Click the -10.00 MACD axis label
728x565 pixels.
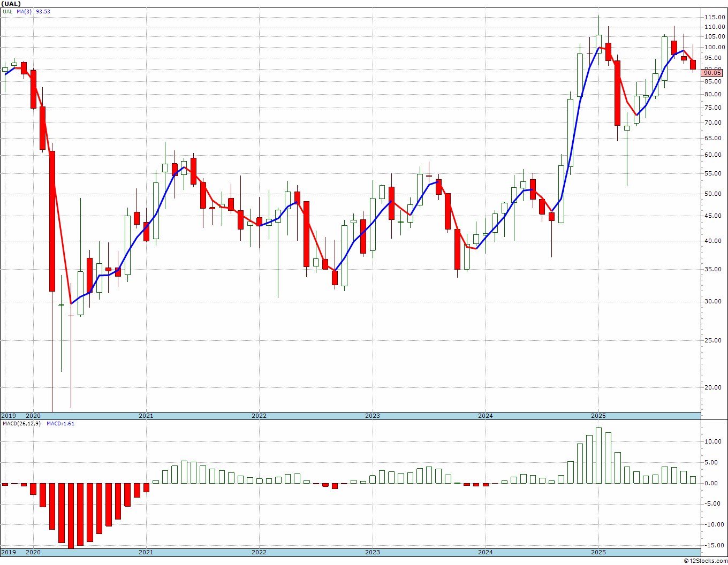click(714, 524)
